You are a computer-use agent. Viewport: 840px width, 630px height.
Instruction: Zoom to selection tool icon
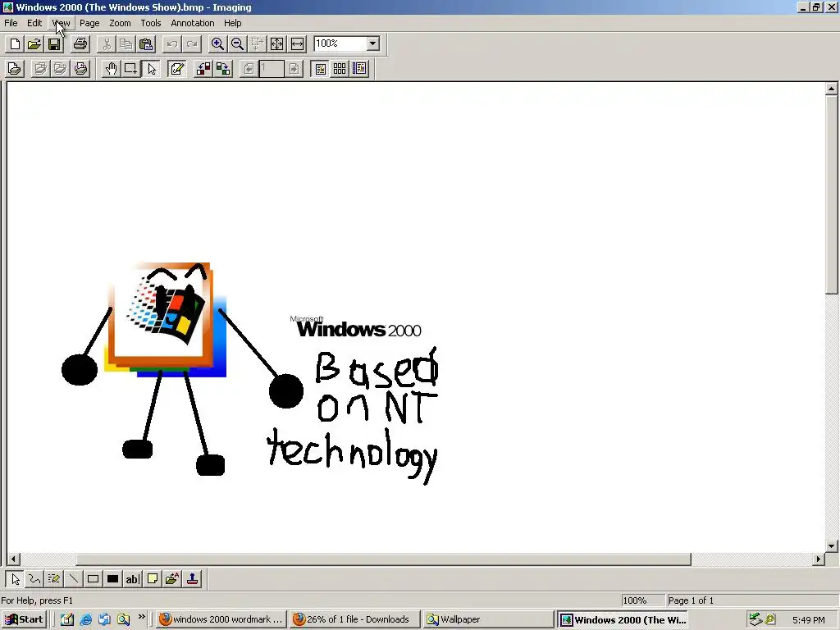click(257, 44)
